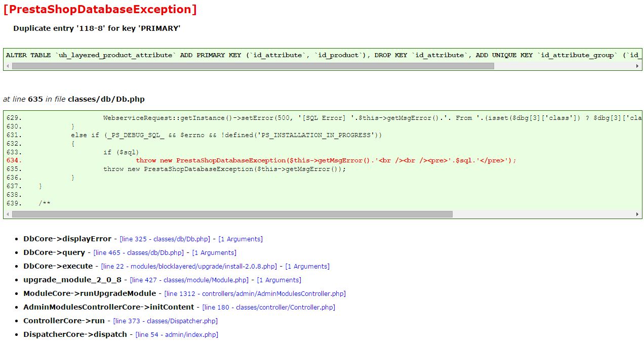This screenshot has width=644, height=346.
Task: Click code line 633 'if ($sql)'
Action: click(122, 152)
